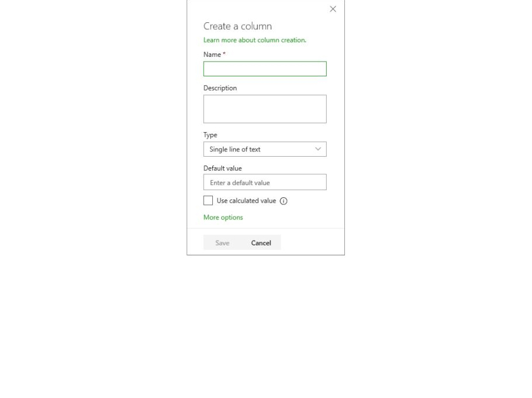
Task: Click the Create a column heading
Action: pyautogui.click(x=238, y=26)
